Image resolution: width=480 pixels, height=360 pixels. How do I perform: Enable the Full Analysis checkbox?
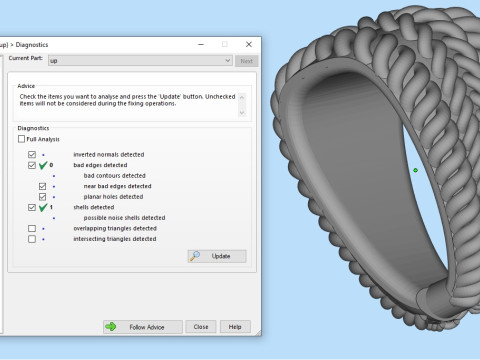[21, 139]
